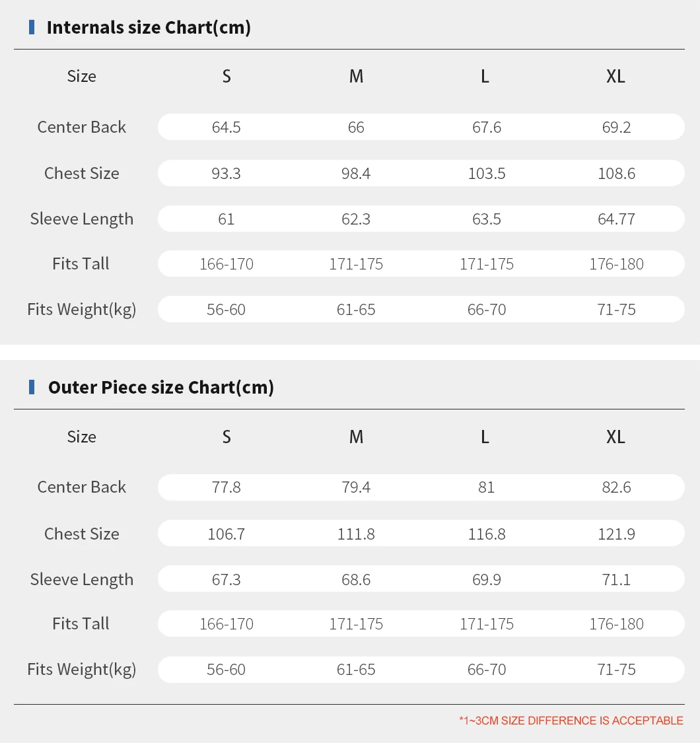Image resolution: width=700 pixels, height=743 pixels.
Task: Click the Outer Piece size Chart(cm) heading
Action: pyautogui.click(x=161, y=388)
